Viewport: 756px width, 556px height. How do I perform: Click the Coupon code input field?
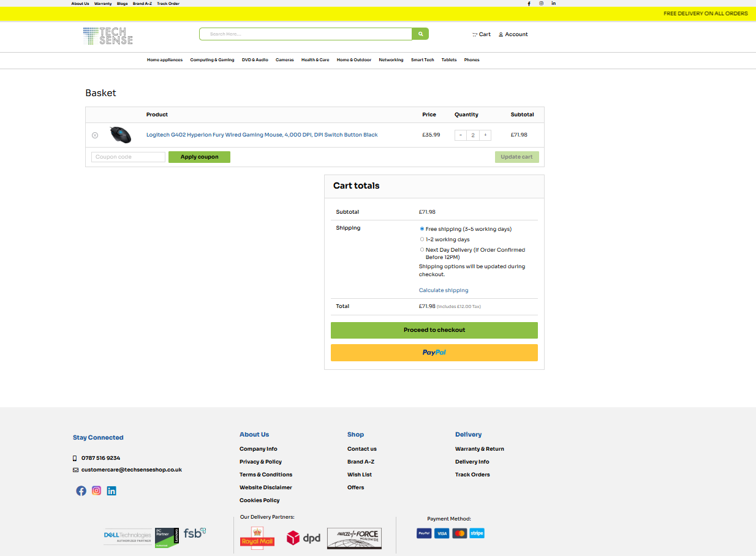[x=128, y=157]
